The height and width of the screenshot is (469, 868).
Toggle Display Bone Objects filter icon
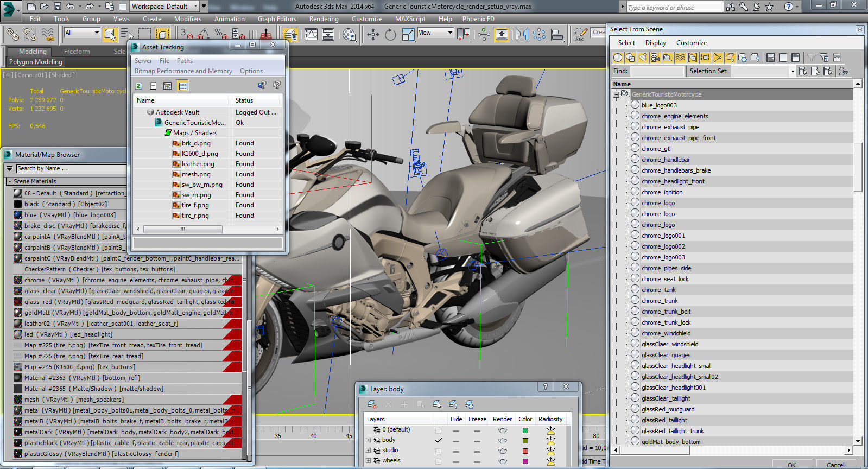(x=718, y=58)
